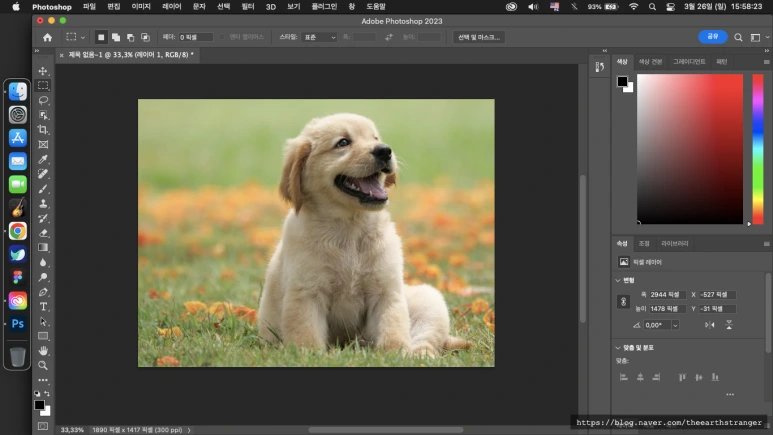The image size is (773, 435).
Task: Open the rotation angle dropdown
Action: tap(675, 325)
